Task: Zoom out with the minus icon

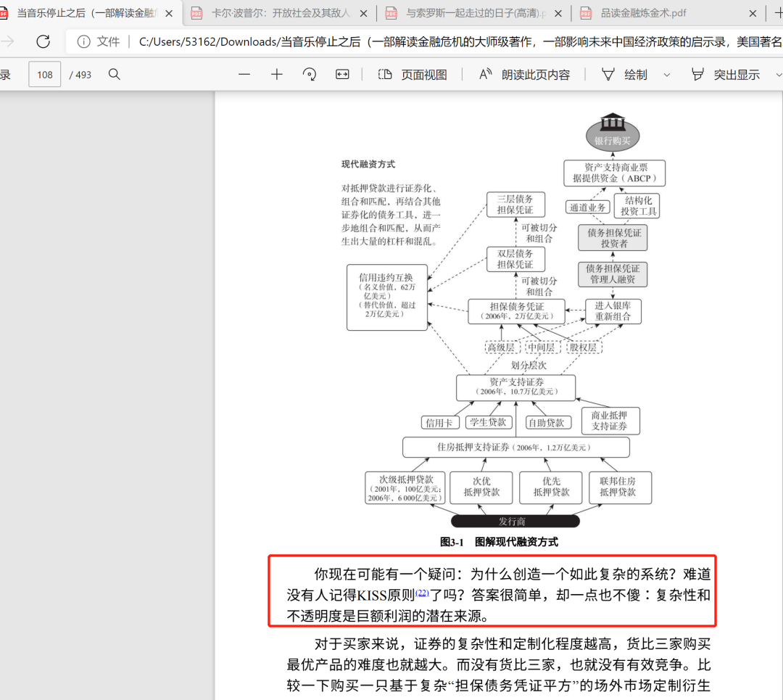Action: tap(244, 75)
